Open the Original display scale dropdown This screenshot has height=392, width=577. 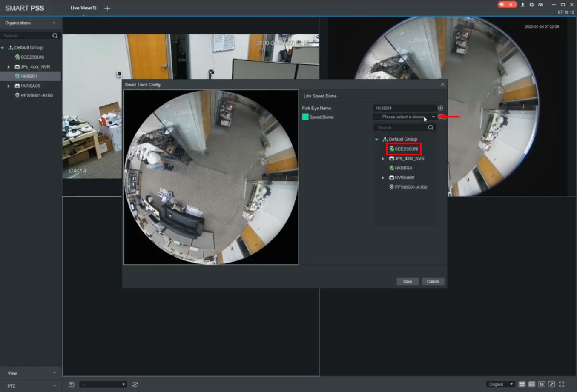[x=500, y=384]
